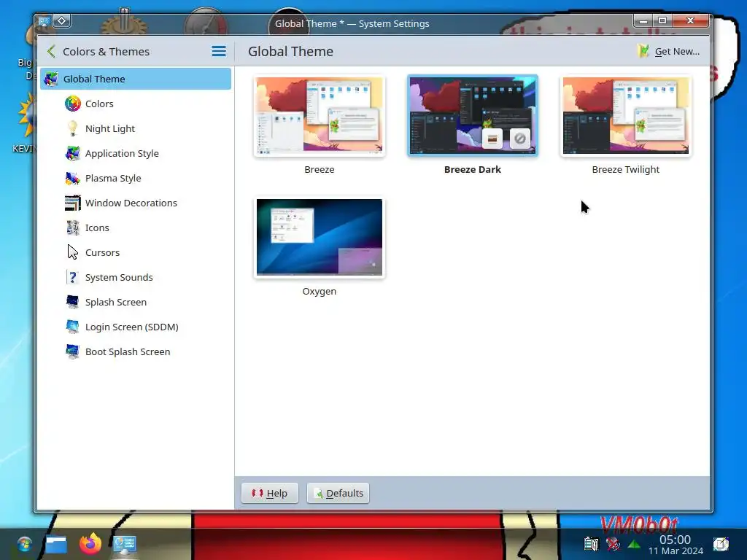Switch to System Settings in taskbar

click(124, 544)
